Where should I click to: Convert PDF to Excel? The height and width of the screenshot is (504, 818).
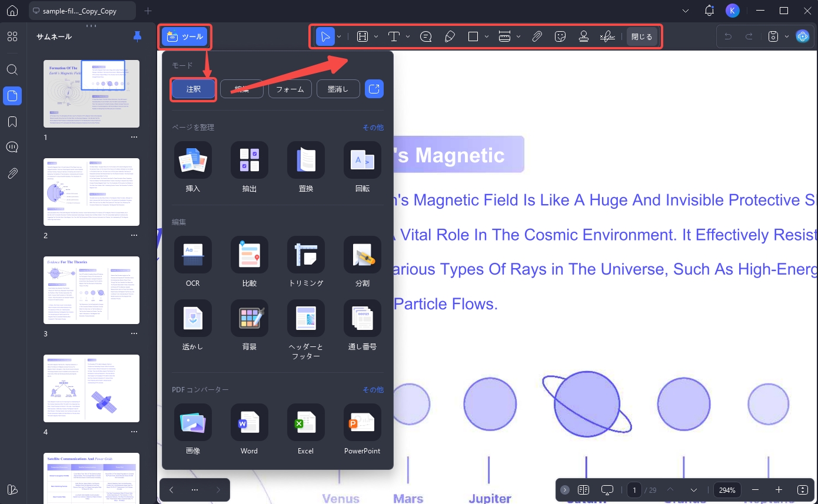[306, 429]
